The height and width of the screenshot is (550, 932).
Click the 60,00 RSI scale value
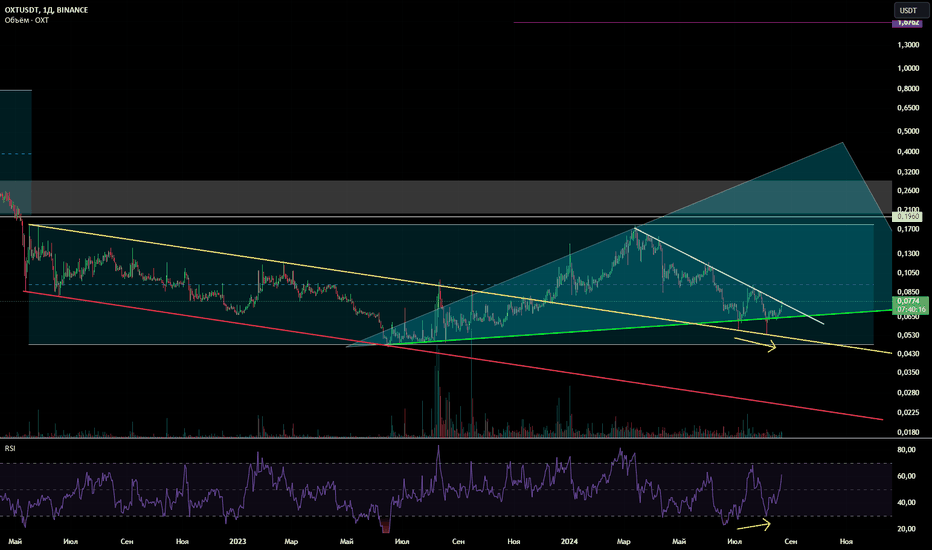(x=906, y=476)
